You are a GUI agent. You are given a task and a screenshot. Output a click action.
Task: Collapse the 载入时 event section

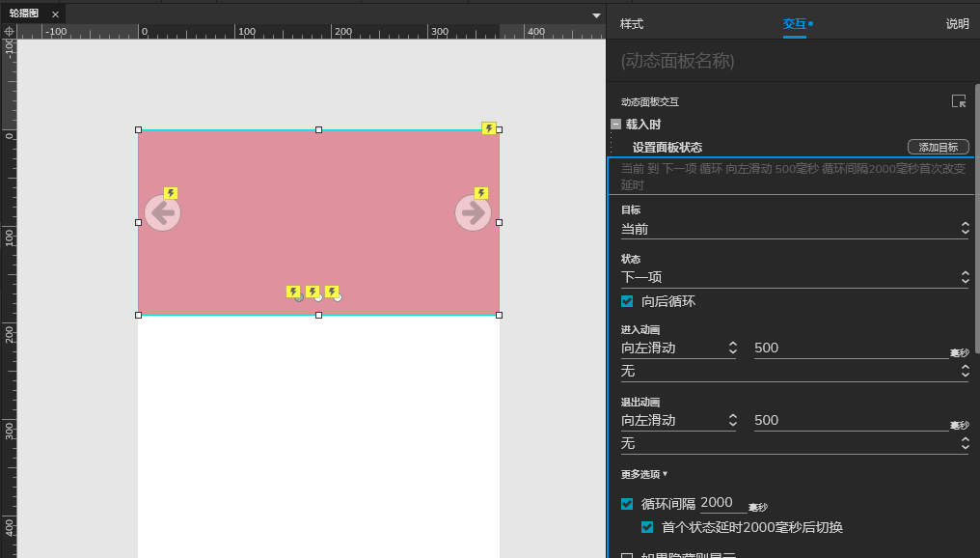point(615,124)
